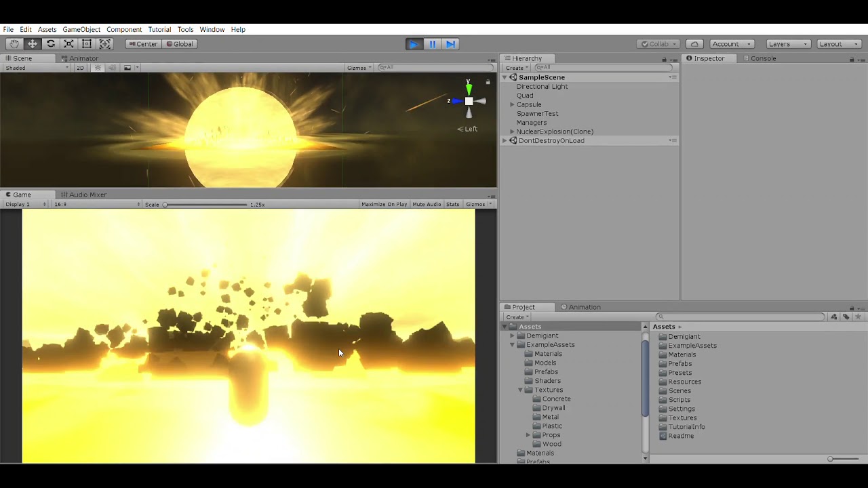Expand the Props folder
This screenshot has width=868, height=488.
click(x=528, y=435)
